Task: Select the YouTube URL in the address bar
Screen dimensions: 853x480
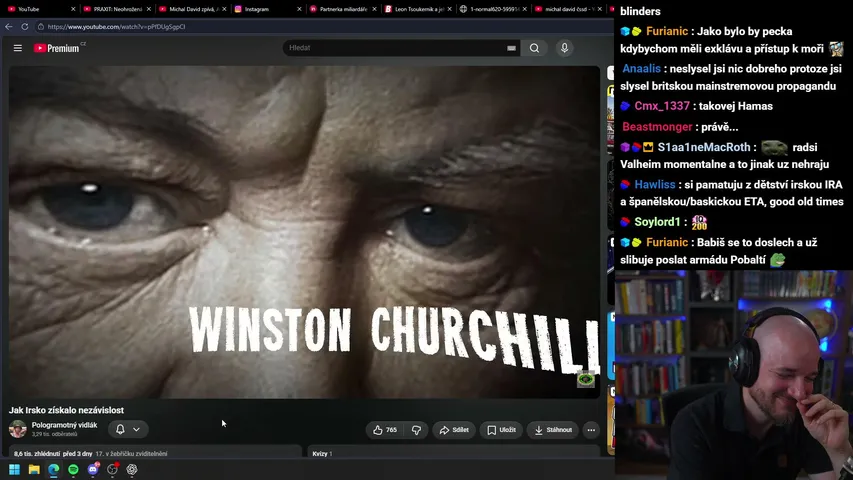Action: 116,26
